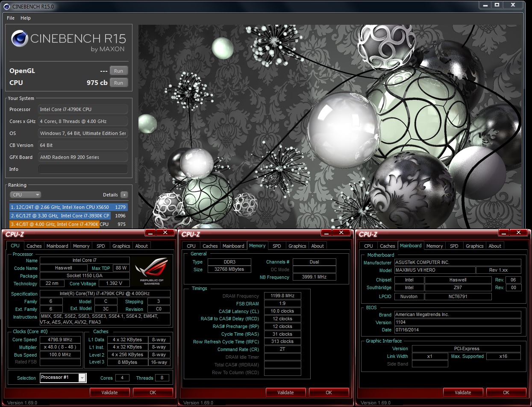532x407 pixels.
Task: Click Core Voltage value 1.392 V
Action: pos(114,284)
